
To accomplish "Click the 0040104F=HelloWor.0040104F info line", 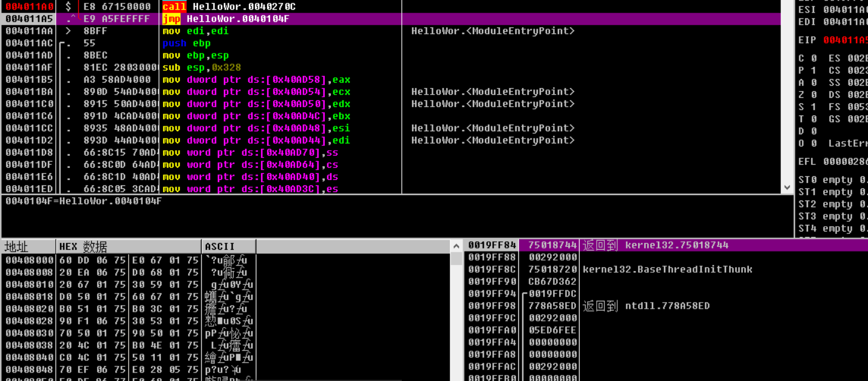I will click(x=83, y=201).
